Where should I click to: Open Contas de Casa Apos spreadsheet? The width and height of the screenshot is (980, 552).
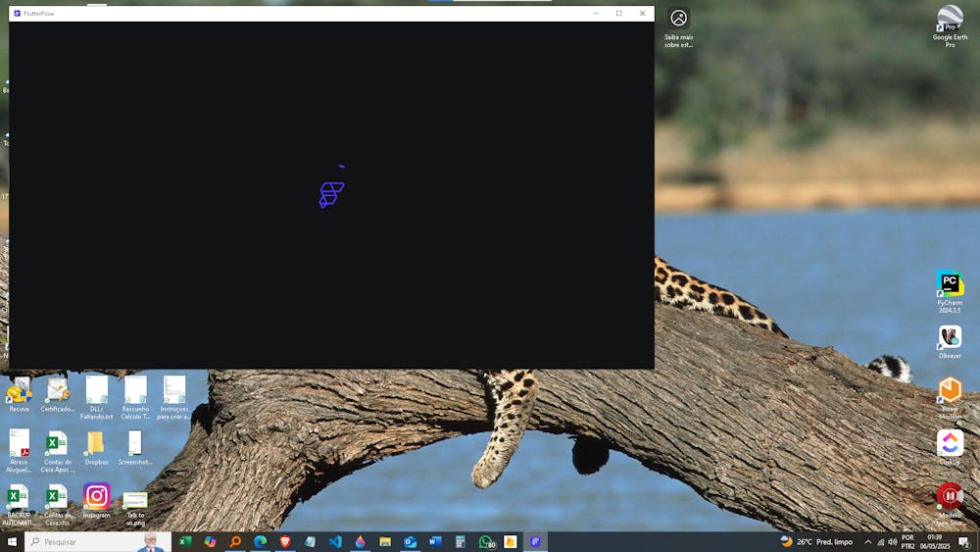(58, 451)
